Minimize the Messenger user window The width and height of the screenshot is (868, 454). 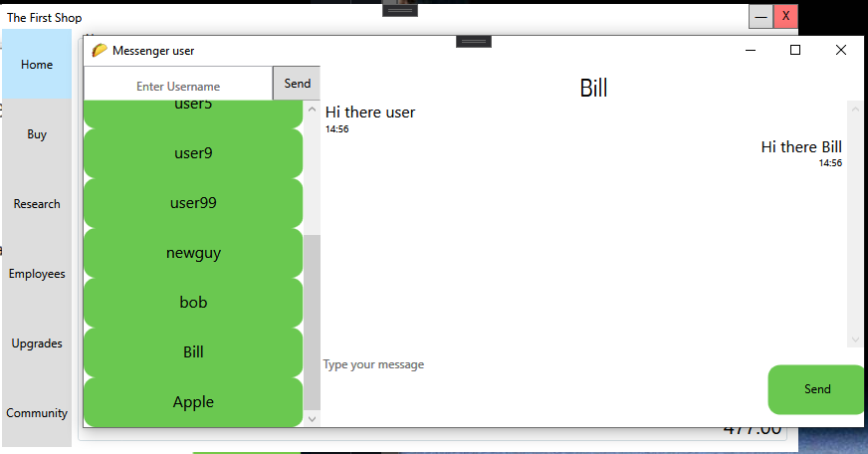(751, 51)
